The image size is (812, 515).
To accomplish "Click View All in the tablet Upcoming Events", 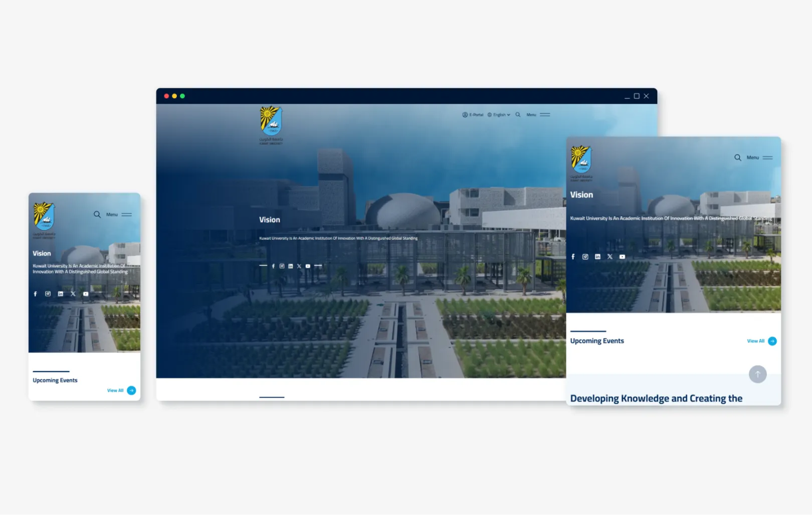I will point(761,341).
